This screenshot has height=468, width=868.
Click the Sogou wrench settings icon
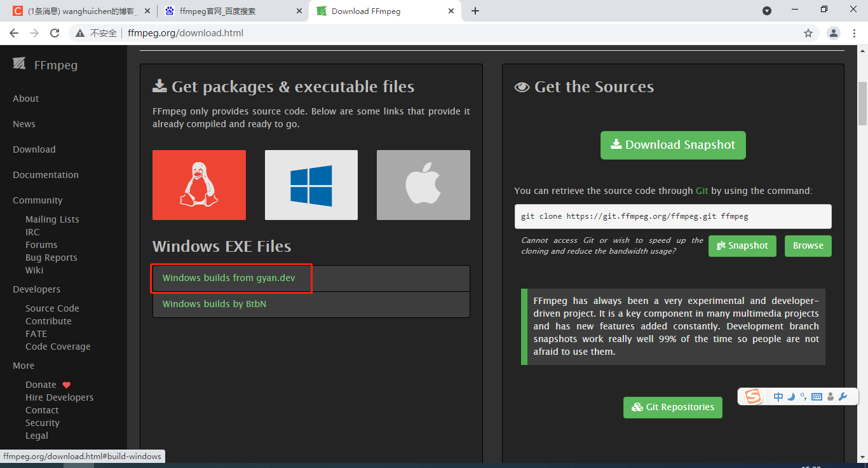pos(843,397)
